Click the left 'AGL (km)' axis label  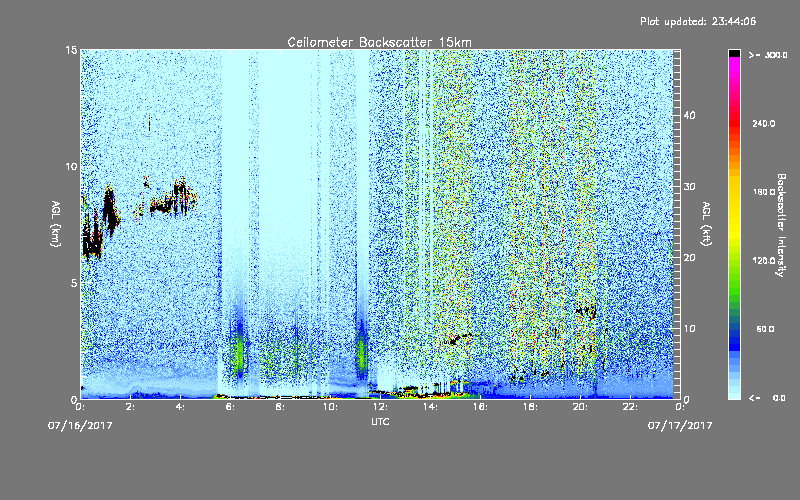coord(56,224)
